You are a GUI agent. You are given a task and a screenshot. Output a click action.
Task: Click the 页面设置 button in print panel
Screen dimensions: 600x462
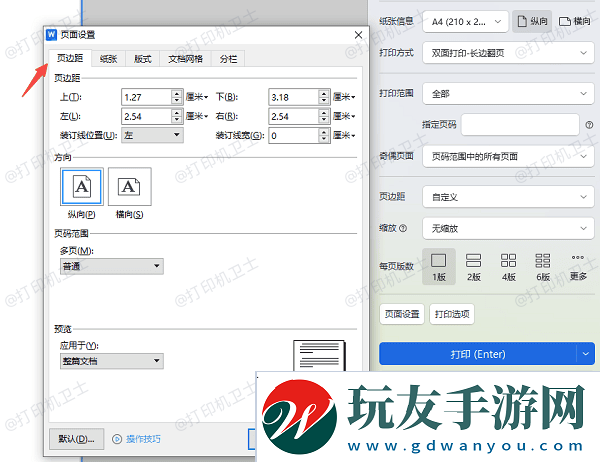(x=402, y=314)
